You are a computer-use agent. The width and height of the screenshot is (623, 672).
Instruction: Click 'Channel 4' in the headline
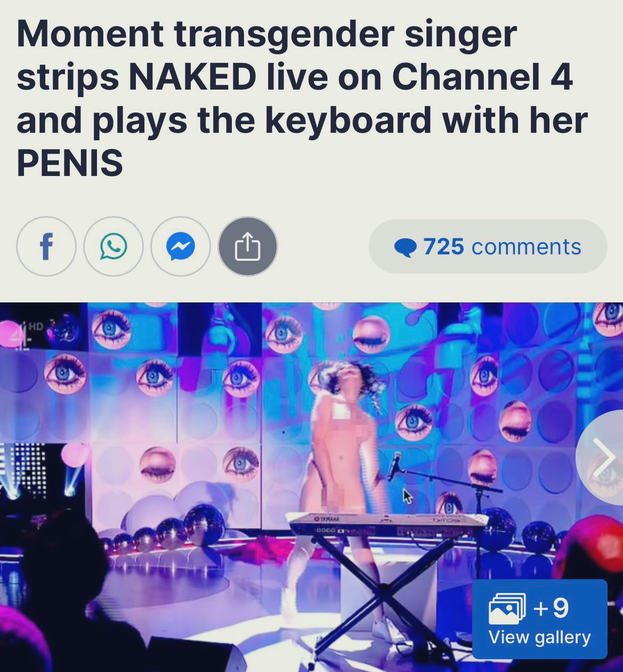click(483, 77)
